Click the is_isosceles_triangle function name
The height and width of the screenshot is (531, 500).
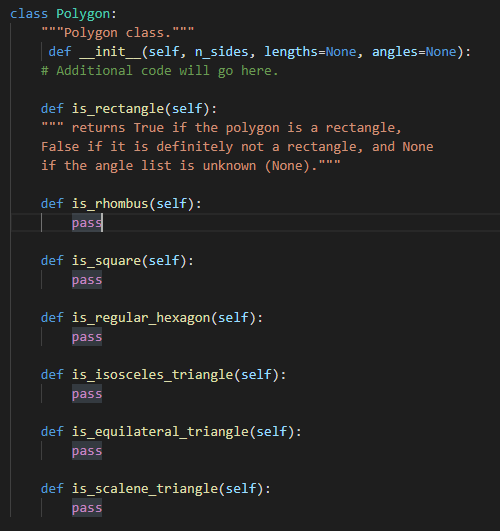[152, 375]
